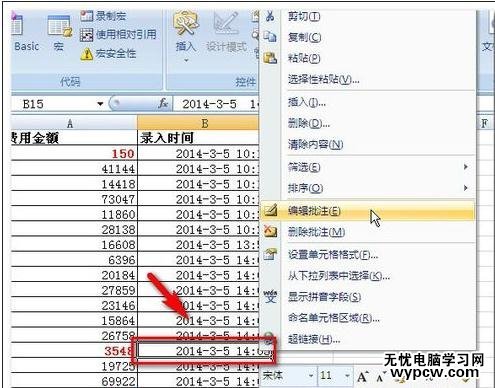Screen dimensions: 495x388
Task: Click cell containing 6396
Action: (73, 260)
